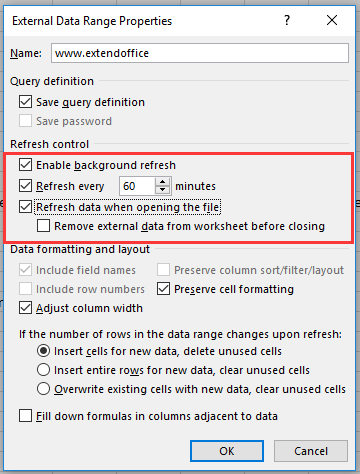Select Insert cells for new data option
This screenshot has height=474, width=360.
pyautogui.click(x=43, y=351)
